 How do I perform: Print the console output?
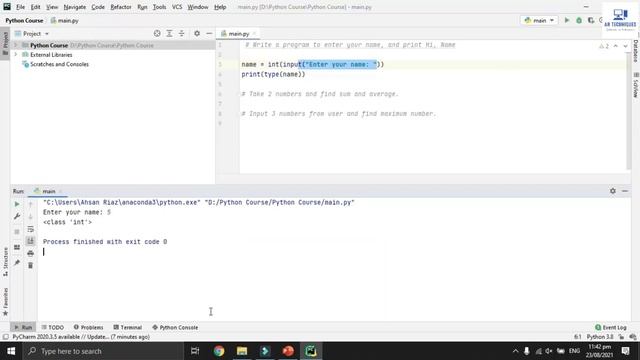(31, 253)
